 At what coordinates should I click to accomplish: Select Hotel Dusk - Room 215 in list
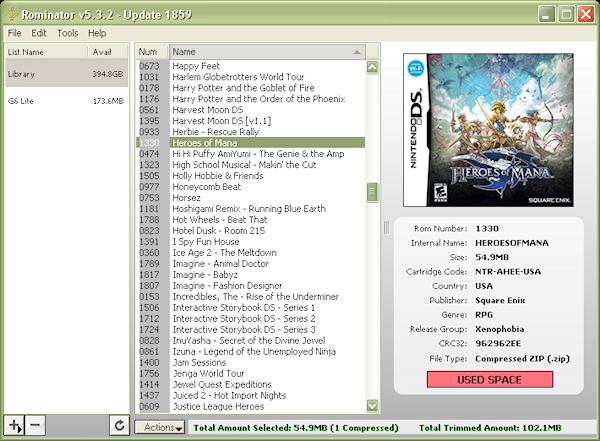click(x=216, y=230)
